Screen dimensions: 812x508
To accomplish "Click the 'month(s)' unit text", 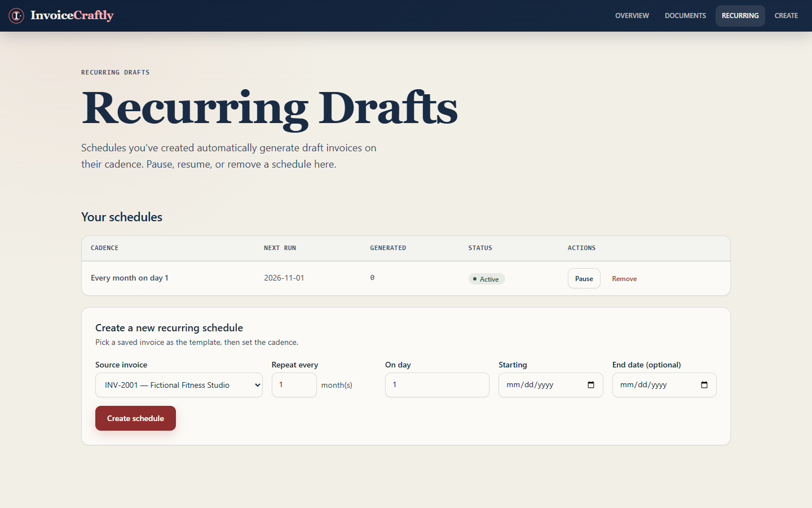I will (x=337, y=385).
